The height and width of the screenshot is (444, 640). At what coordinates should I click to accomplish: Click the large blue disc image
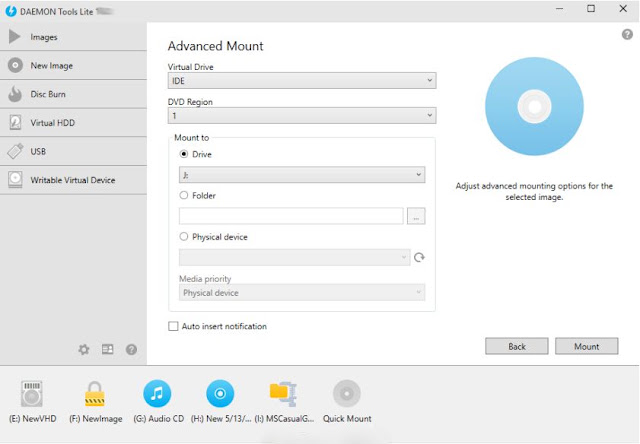click(534, 106)
